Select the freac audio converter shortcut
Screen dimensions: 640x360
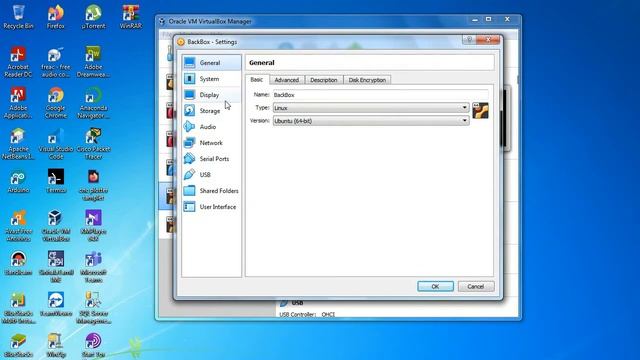(56, 62)
